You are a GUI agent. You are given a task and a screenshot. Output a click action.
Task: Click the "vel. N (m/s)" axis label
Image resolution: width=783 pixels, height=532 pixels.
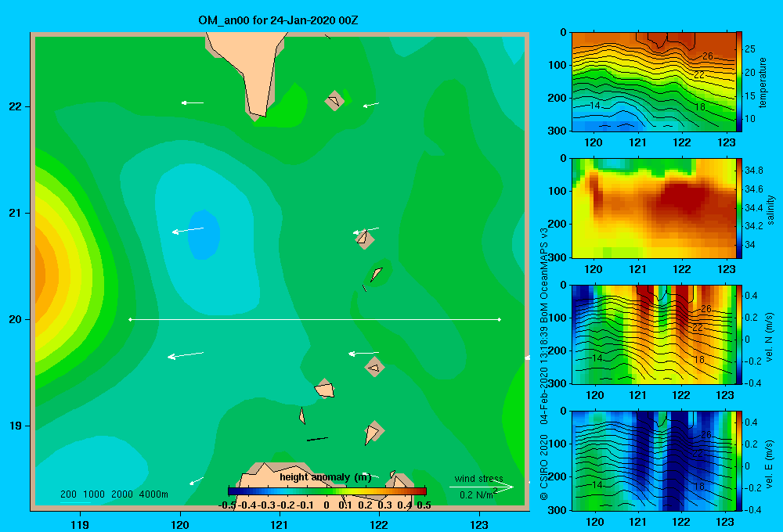tap(770, 337)
